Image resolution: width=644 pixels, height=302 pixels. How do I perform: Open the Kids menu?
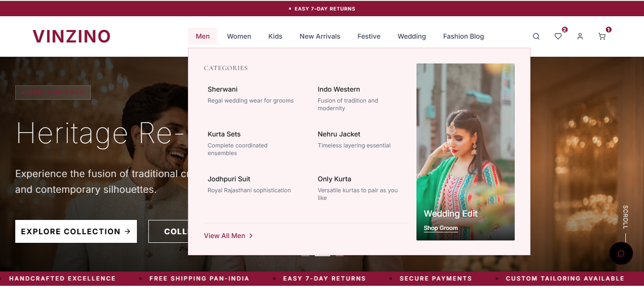click(x=275, y=36)
